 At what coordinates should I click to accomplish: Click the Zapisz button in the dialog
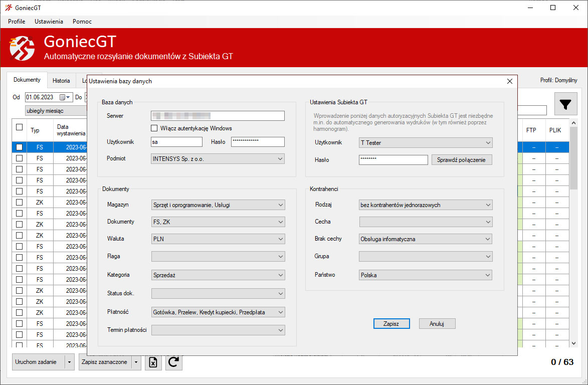coord(391,323)
